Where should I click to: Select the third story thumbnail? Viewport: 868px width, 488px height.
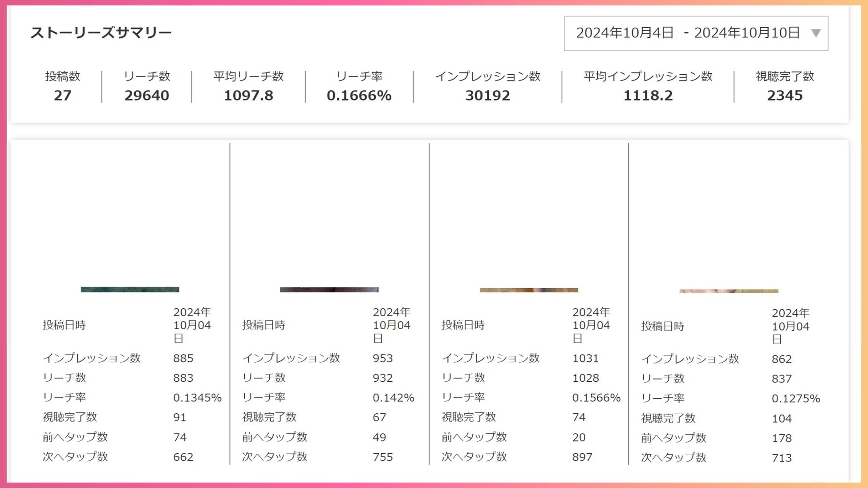529,290
